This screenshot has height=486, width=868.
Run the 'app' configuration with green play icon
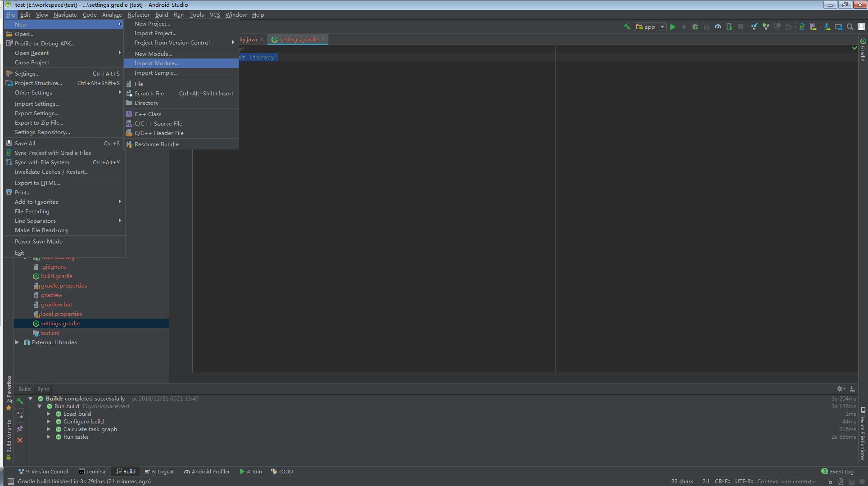pos(673,27)
